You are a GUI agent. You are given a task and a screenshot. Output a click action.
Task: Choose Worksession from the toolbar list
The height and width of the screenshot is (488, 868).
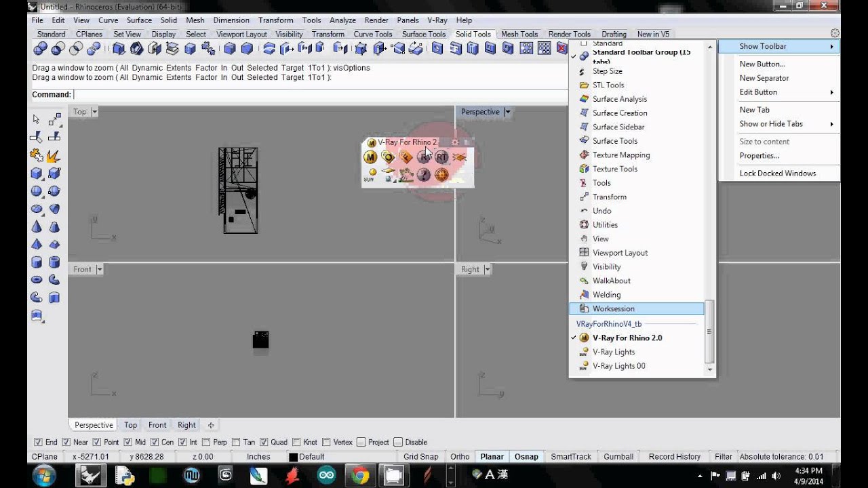pyautogui.click(x=637, y=308)
